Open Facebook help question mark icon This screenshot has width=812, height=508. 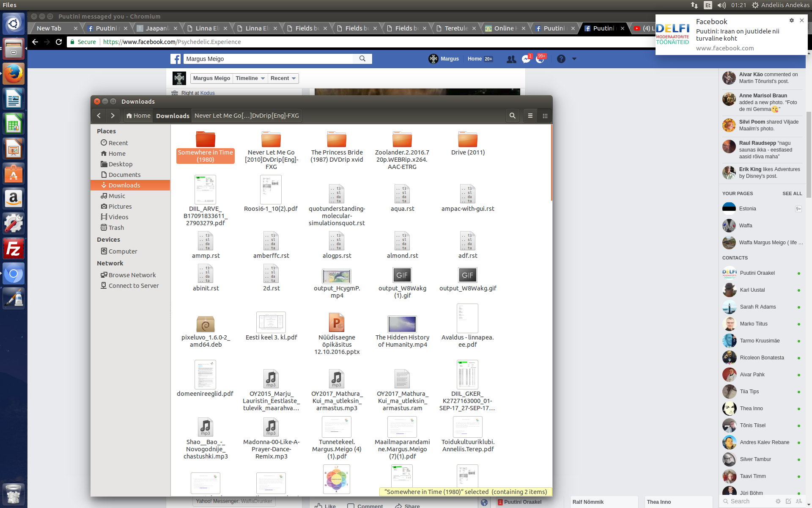[x=561, y=59]
